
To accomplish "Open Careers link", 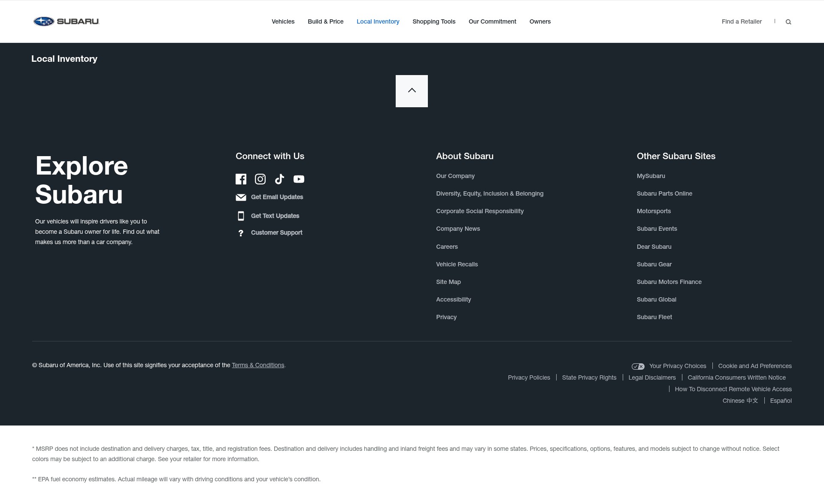I will (x=447, y=247).
